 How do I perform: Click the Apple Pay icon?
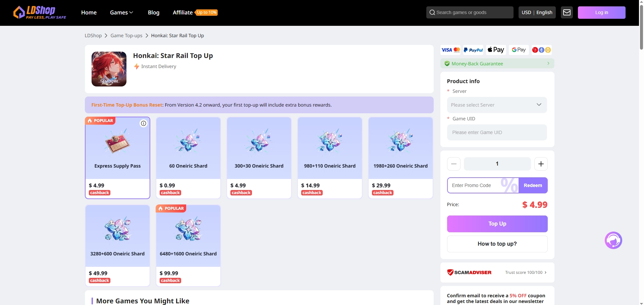[x=496, y=50]
